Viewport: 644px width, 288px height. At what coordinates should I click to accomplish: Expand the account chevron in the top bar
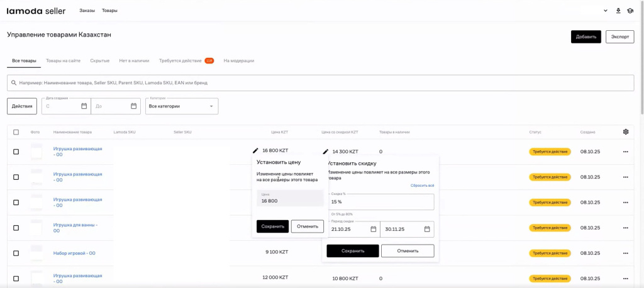[x=606, y=11]
